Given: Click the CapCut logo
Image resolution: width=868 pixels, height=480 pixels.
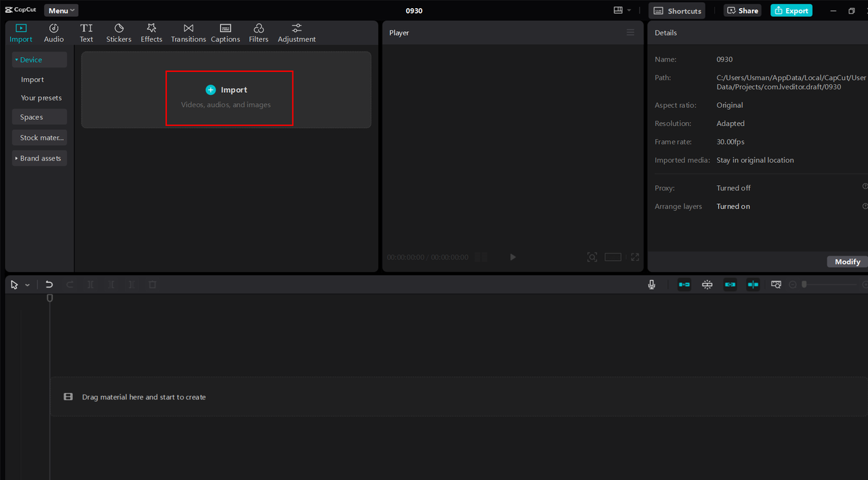Looking at the screenshot, I should coord(20,10).
